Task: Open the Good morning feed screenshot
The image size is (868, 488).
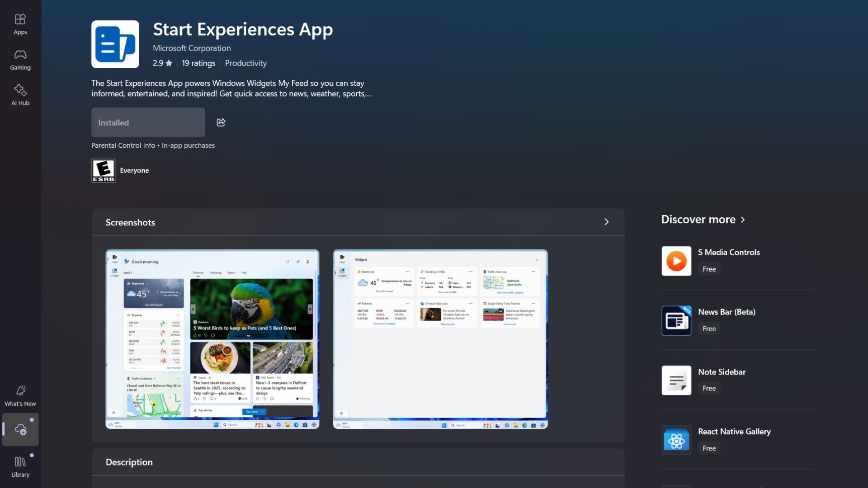Action: pyautogui.click(x=212, y=339)
